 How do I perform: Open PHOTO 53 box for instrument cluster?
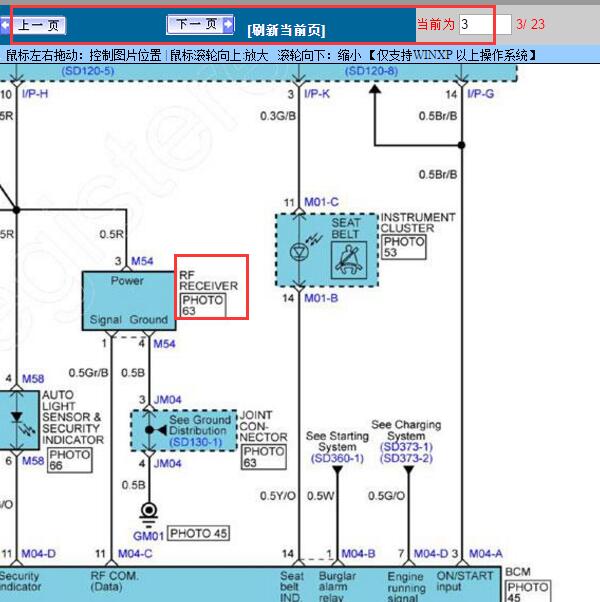404,247
